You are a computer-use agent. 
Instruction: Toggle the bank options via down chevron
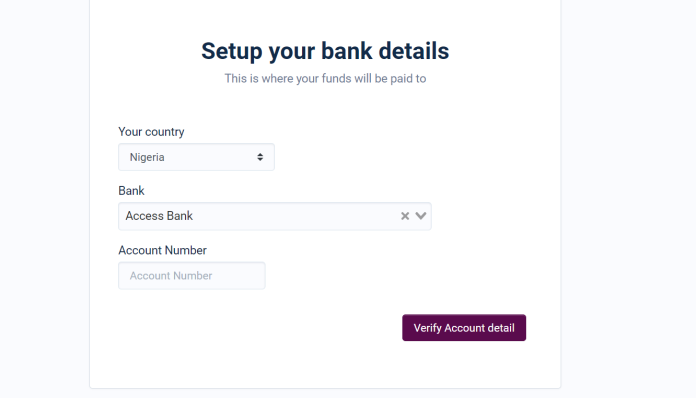coord(421,216)
